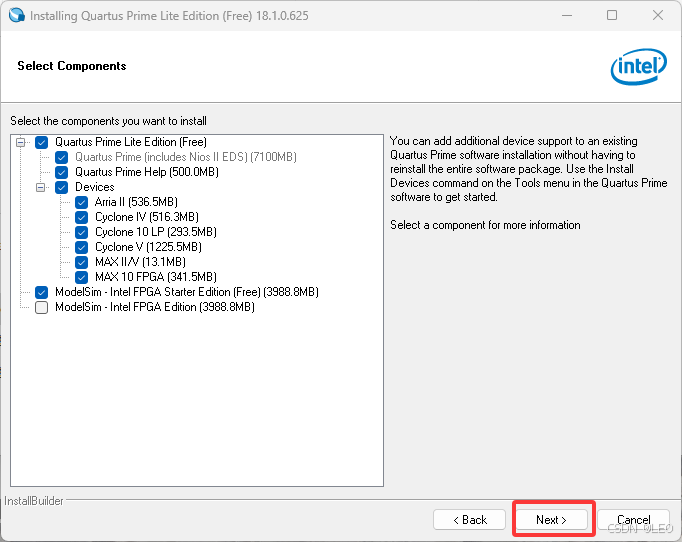The height and width of the screenshot is (542, 682).
Task: Click the InstallBuilder label
Action: coord(34,501)
